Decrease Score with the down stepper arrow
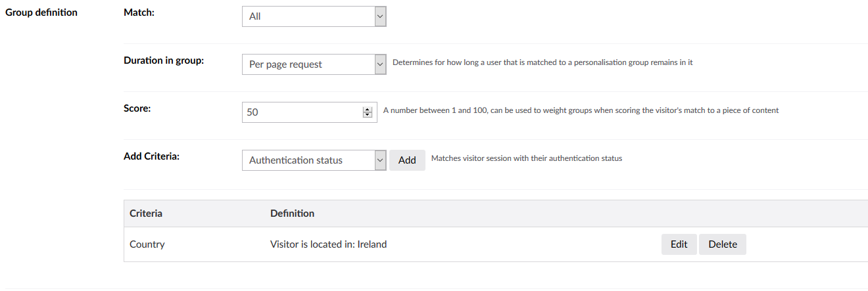 367,115
